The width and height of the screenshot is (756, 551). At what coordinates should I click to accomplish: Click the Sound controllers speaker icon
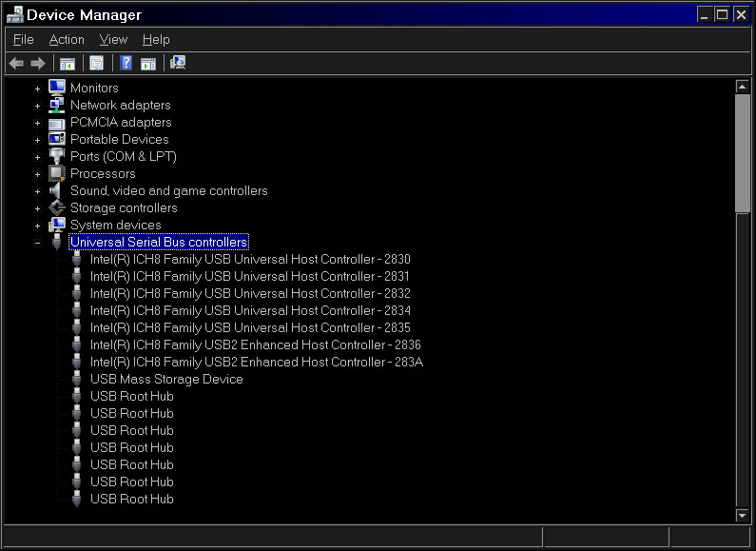coord(56,190)
